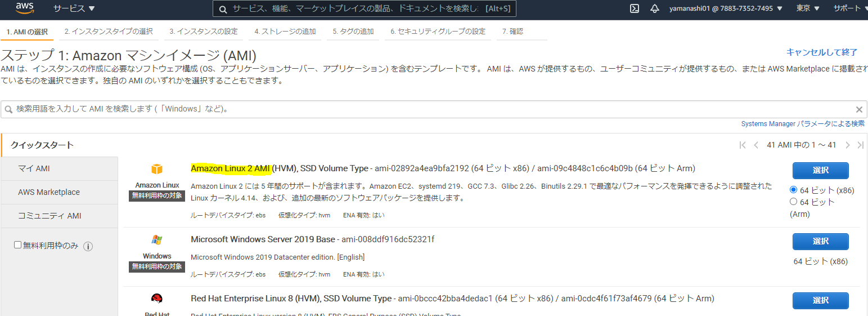Click Red Hat Enterprise Linux 8 title
Screen dimensions: 868x316
[291, 299]
